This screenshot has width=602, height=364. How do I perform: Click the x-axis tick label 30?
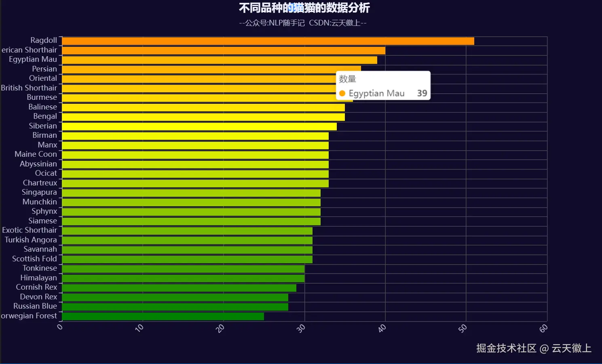pyautogui.click(x=301, y=328)
